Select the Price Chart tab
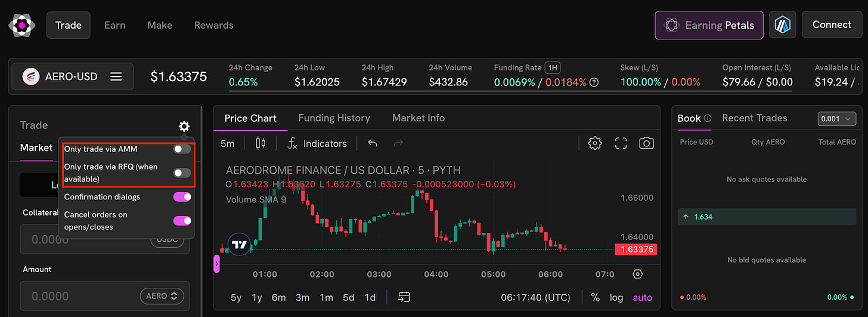This screenshot has height=317, width=868. [x=250, y=118]
